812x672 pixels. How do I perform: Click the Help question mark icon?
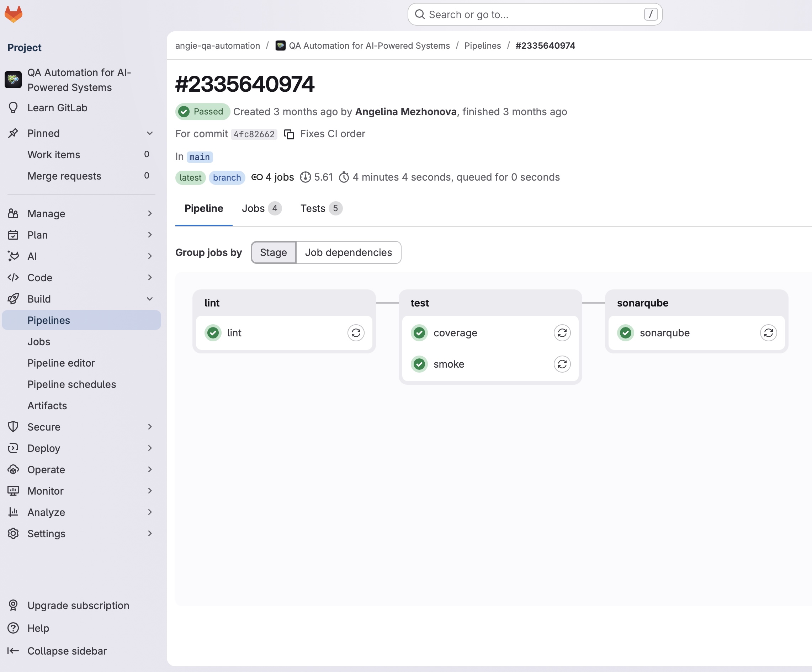click(x=13, y=628)
